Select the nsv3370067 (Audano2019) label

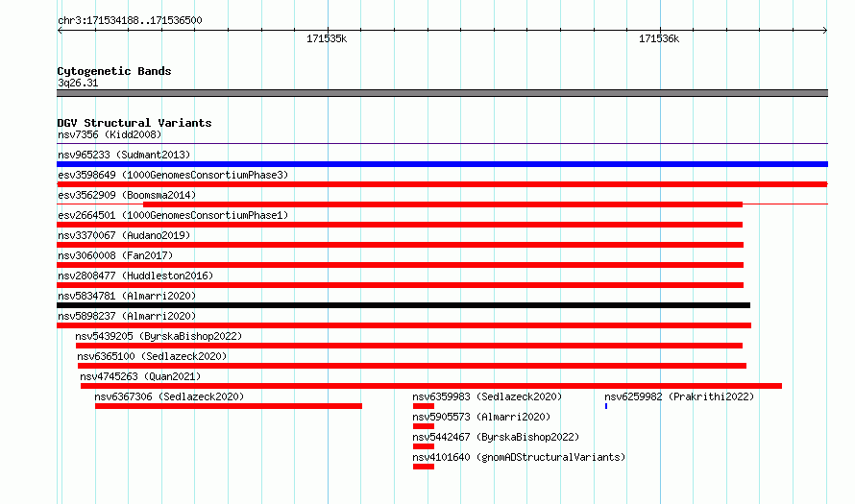tap(124, 235)
